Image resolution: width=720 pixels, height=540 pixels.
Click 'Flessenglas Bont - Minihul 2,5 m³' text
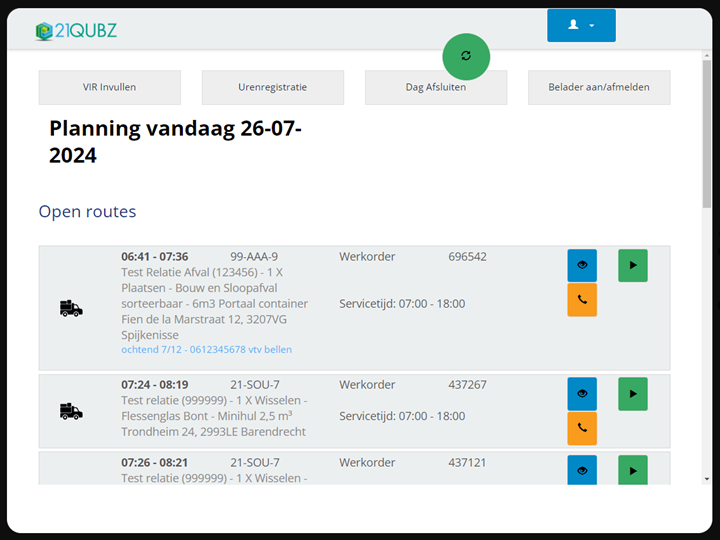207,416
